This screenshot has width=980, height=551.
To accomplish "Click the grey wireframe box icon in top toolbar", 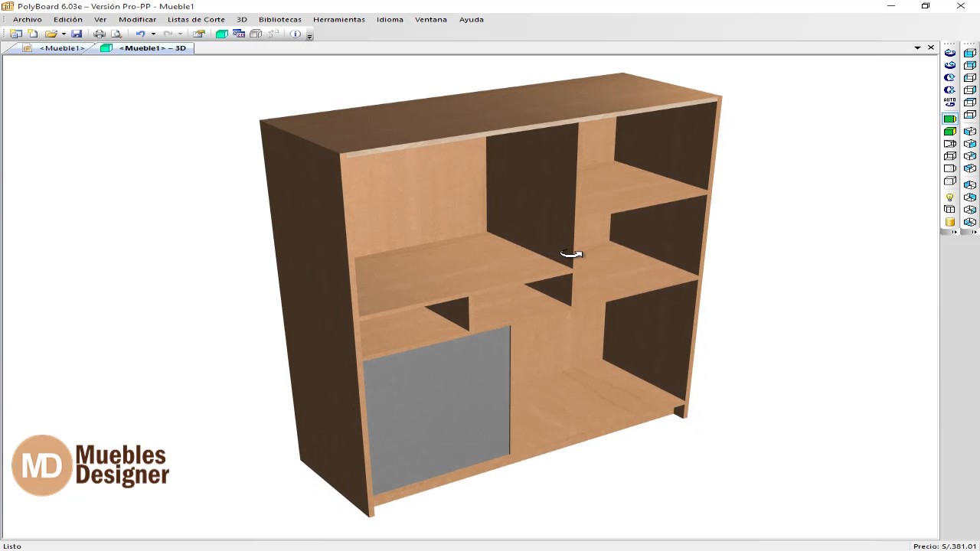I will click(x=256, y=34).
